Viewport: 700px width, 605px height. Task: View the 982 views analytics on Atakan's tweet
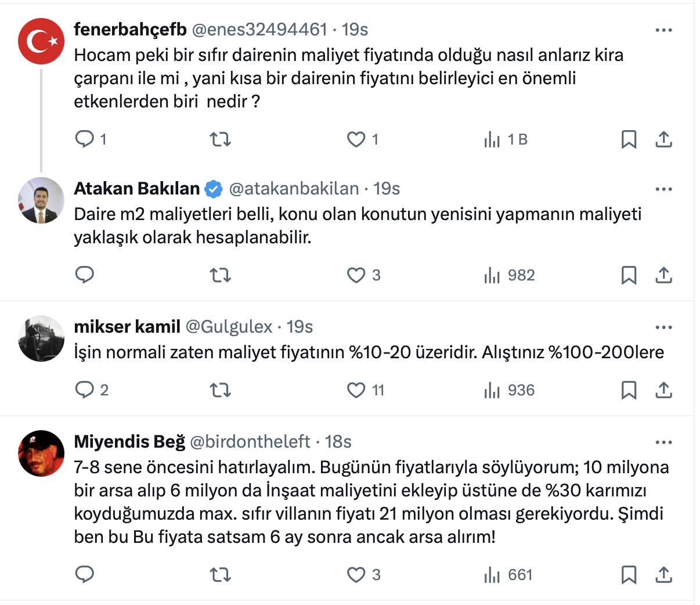[x=509, y=275]
